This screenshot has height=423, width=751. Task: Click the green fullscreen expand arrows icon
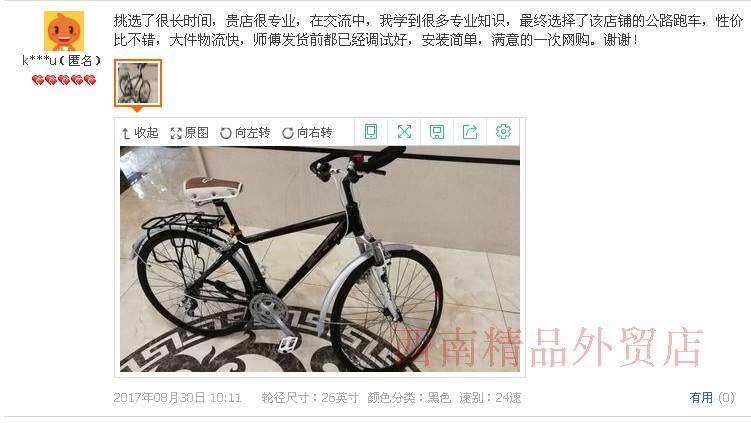click(404, 132)
